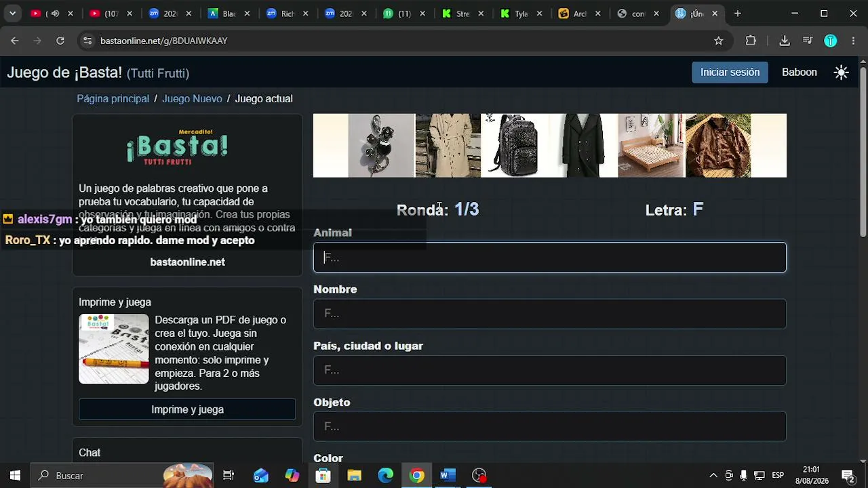Open the media controls toolbar icon
Viewport: 868px width, 488px height.
click(808, 41)
